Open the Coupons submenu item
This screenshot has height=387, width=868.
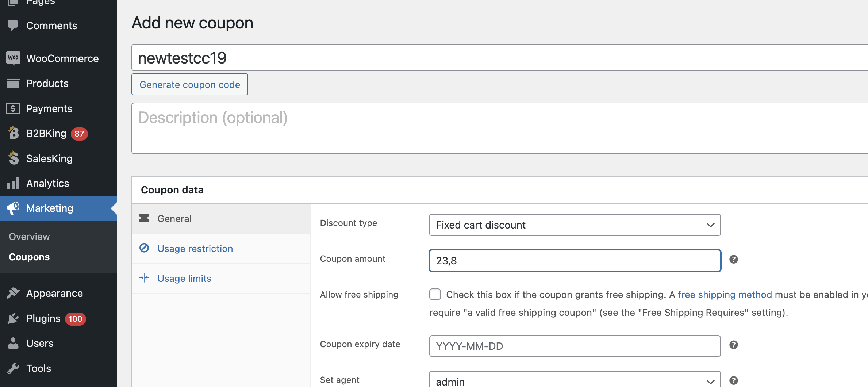click(x=29, y=257)
